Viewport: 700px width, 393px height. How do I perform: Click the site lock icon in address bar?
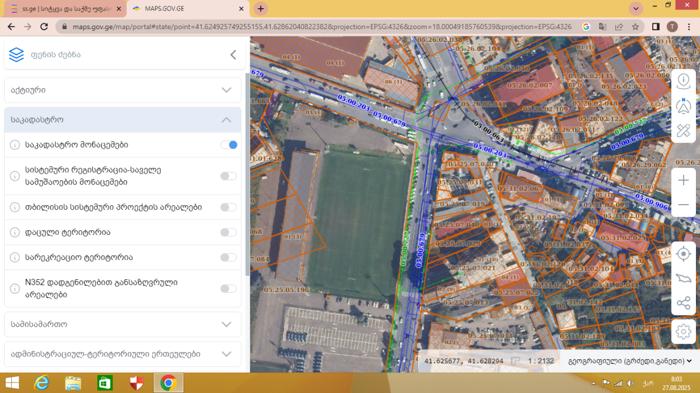[64, 27]
